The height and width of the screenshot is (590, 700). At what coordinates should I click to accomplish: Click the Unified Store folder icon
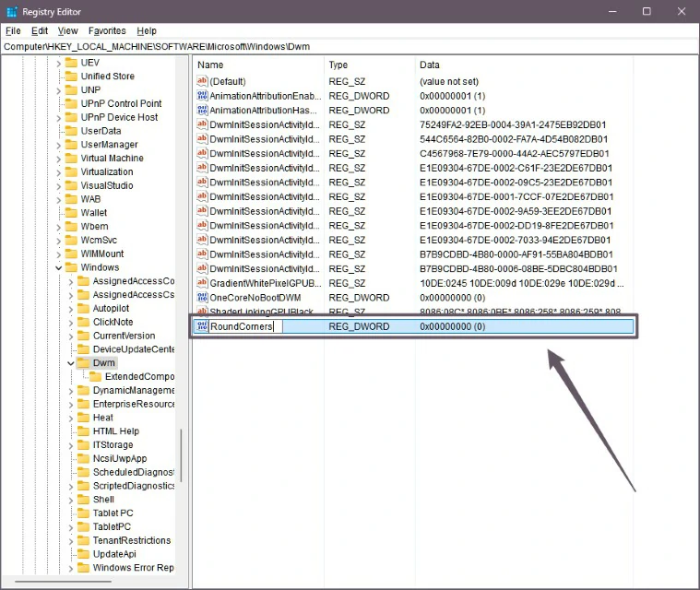pos(71,76)
